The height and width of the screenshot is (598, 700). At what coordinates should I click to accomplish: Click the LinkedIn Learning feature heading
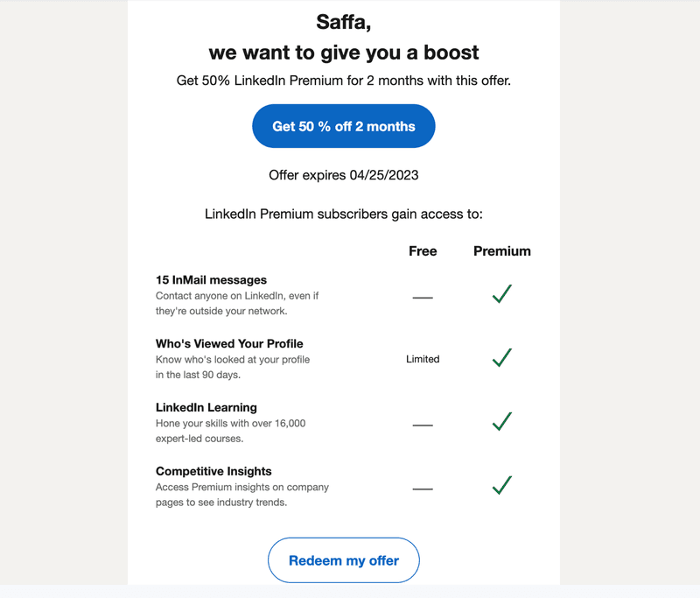click(204, 407)
